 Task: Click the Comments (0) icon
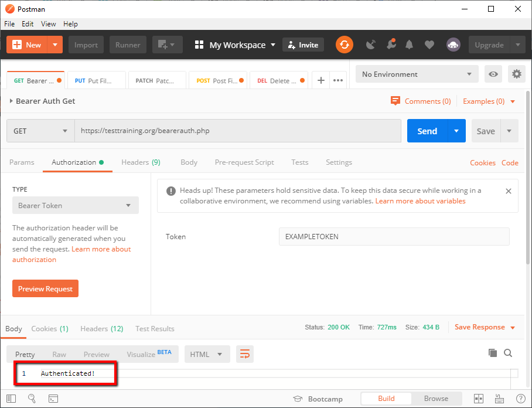(395, 101)
